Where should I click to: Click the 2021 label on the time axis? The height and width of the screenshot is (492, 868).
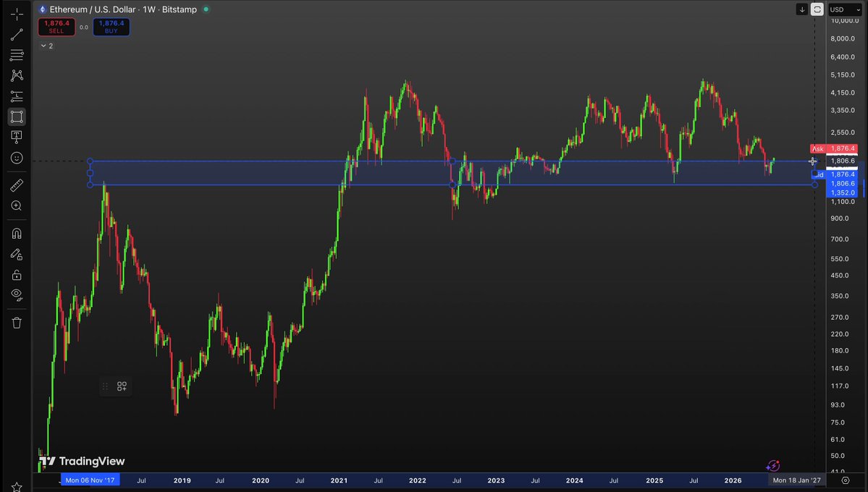click(x=339, y=480)
